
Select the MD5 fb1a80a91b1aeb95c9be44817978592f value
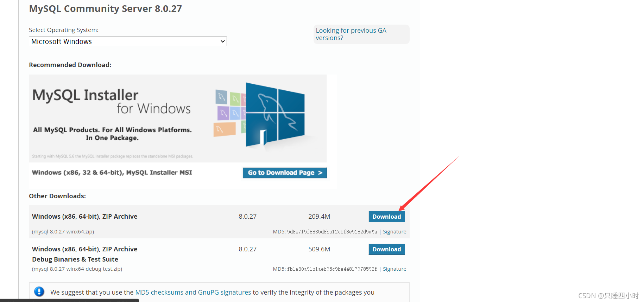[x=332, y=269]
